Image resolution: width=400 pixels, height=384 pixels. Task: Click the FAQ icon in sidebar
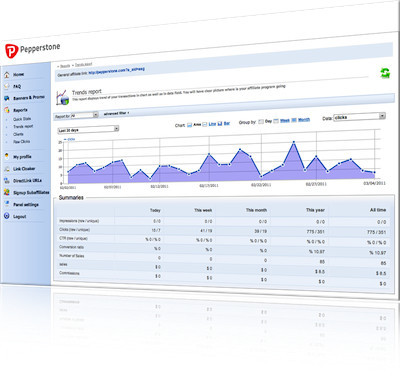click(7, 86)
